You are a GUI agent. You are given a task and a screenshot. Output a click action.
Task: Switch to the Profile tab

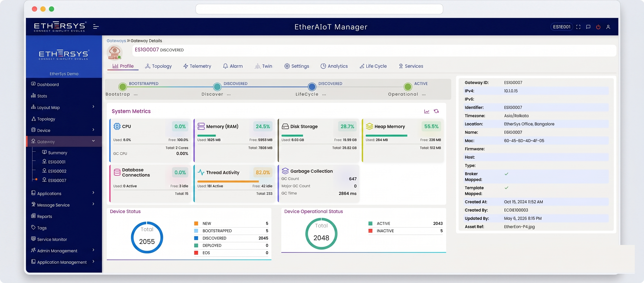[123, 66]
